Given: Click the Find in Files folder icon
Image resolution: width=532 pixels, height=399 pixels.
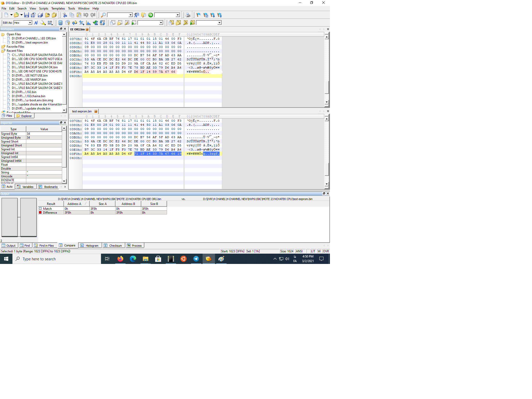Looking at the screenshot, I should tap(144, 15).
